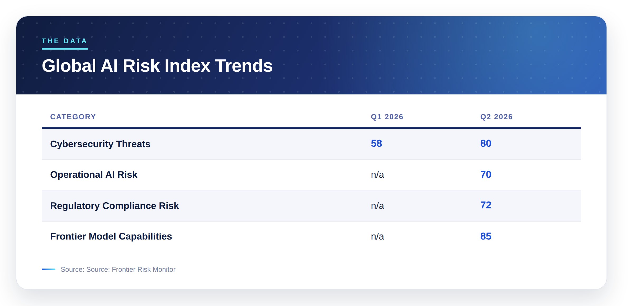Click the n/a cell for Operational AI Risk
Screen dimensions: 644x306
click(x=377, y=175)
